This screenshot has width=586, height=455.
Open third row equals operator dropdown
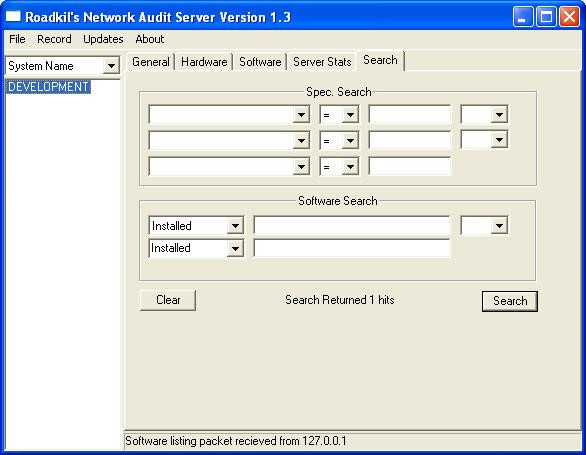click(350, 166)
